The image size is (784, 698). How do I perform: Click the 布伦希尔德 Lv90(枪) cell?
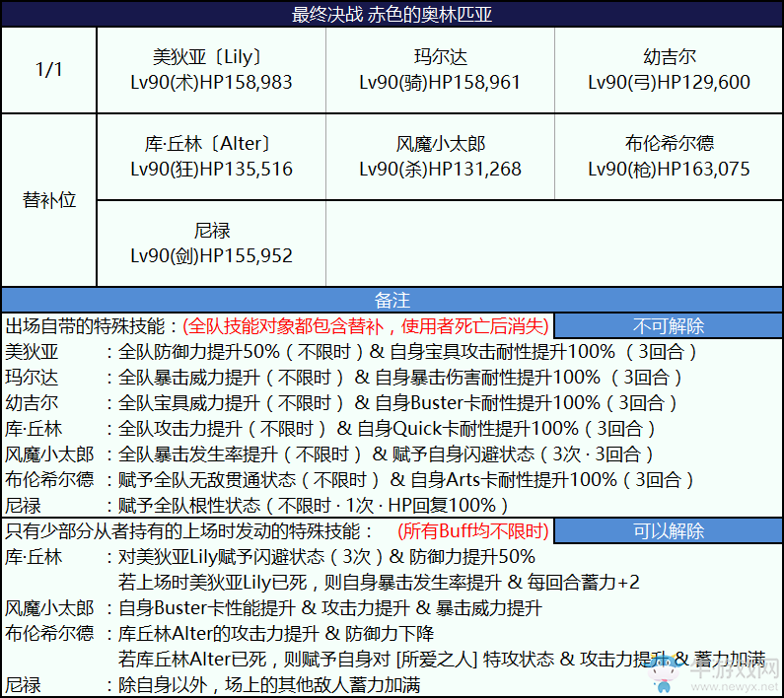pyautogui.click(x=669, y=157)
